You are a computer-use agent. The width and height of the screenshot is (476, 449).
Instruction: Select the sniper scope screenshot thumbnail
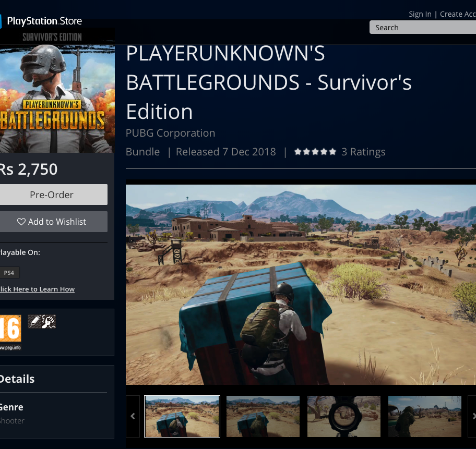(x=344, y=416)
